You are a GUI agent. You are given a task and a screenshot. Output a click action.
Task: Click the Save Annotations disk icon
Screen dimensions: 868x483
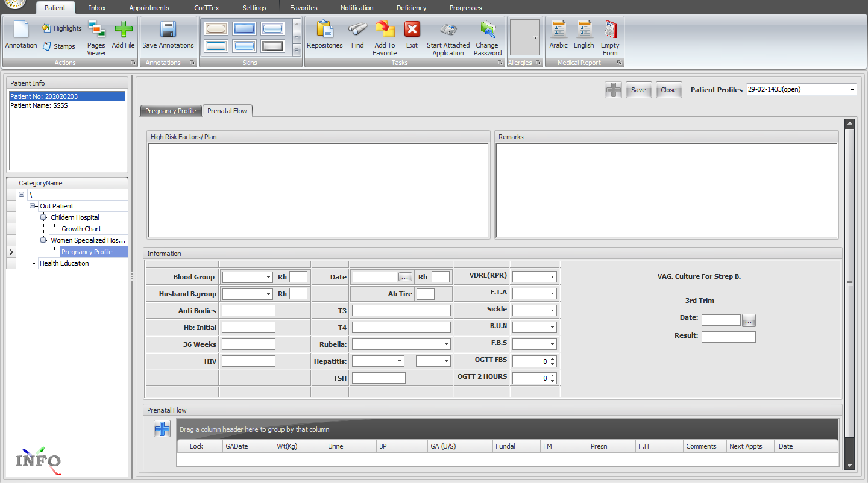168,30
